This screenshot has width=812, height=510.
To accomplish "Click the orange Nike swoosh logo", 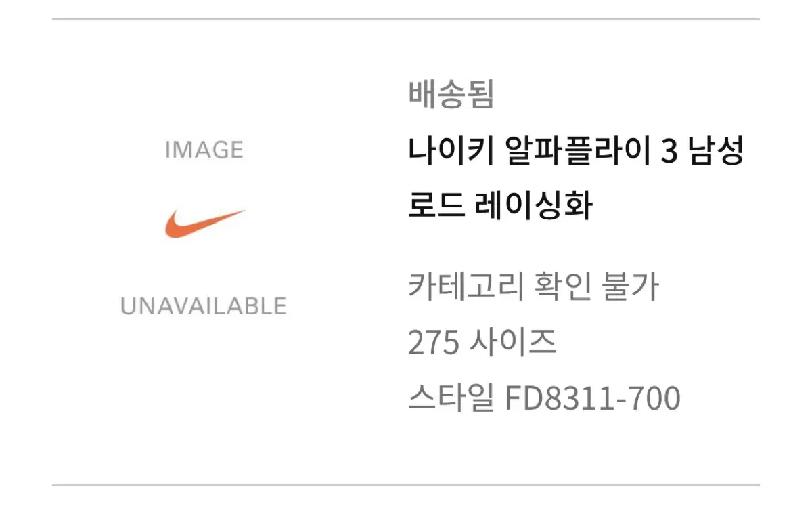I will [x=205, y=224].
